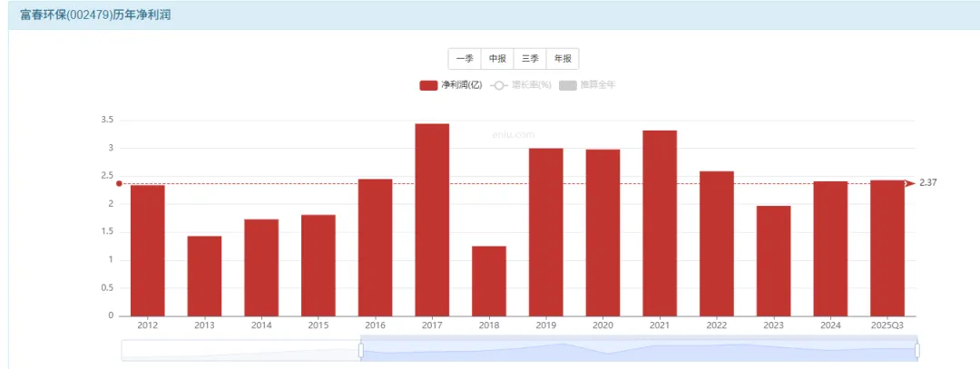Click the 2012 x-axis label
This screenshot has height=369, width=980.
point(148,325)
